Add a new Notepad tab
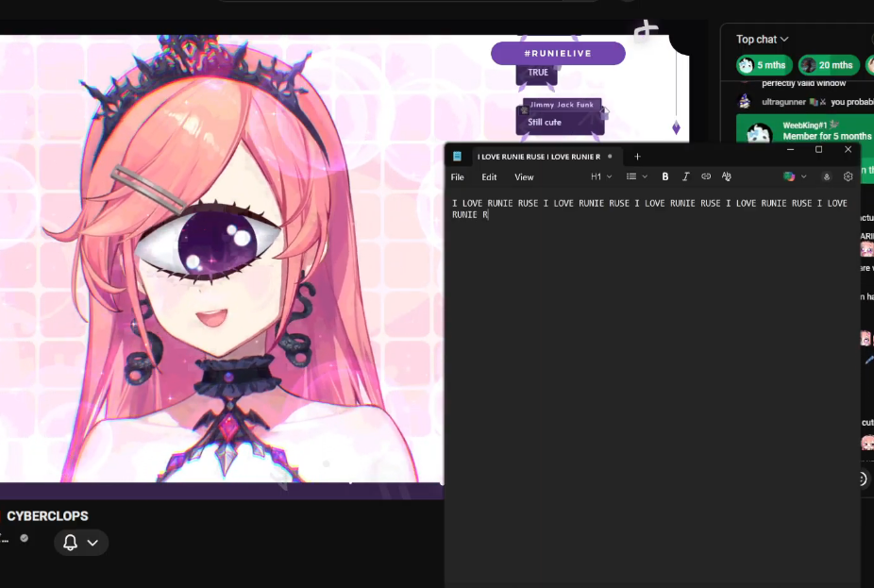Viewport: 874px width, 588px height. 637,157
